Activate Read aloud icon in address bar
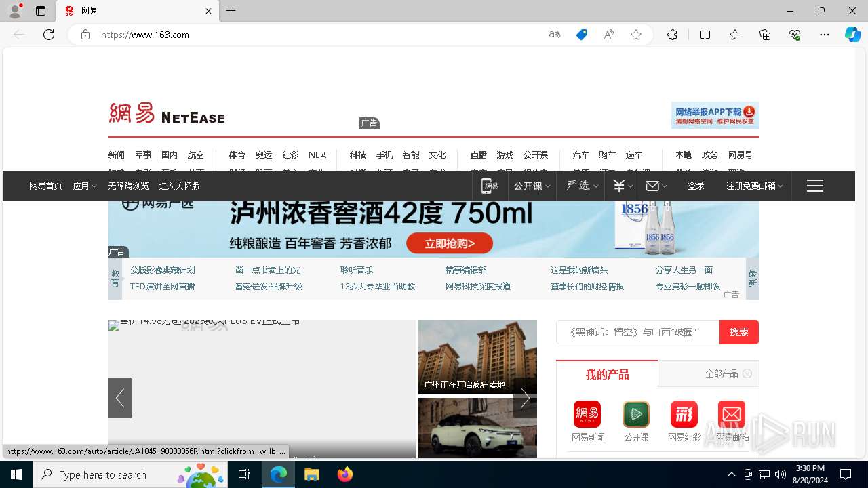Screen dimensions: 868x488 point(609,35)
